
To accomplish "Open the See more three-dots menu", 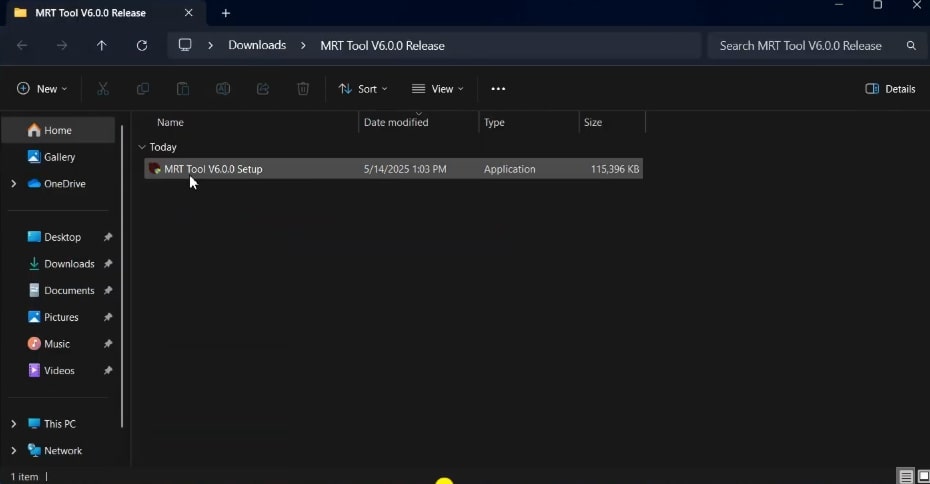I will pos(498,89).
